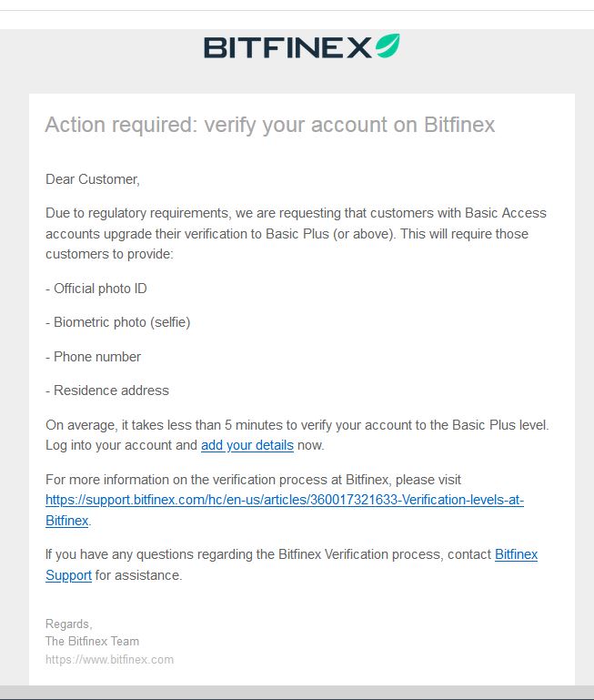Open the support.bitfinex.com verification levels URL
Screen dimensions: 594x700
285,500
